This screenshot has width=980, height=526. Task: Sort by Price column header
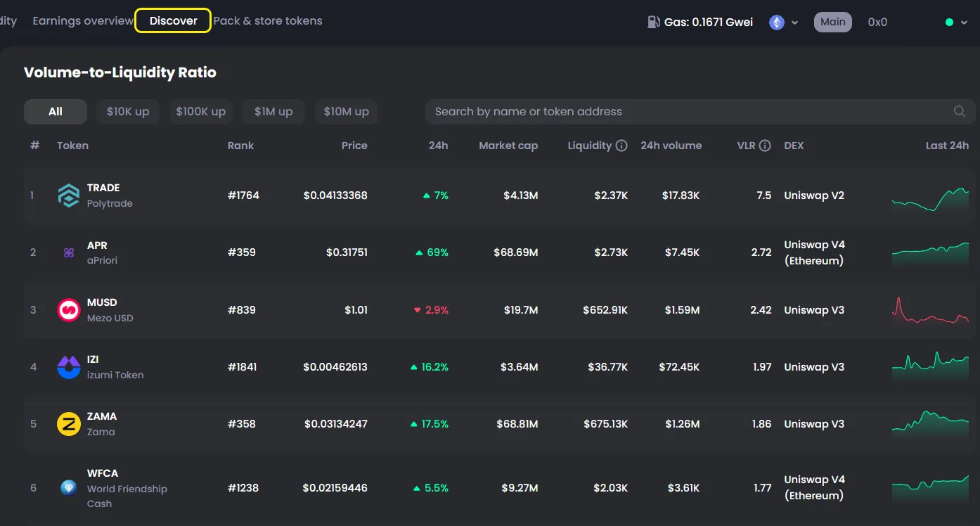click(354, 146)
